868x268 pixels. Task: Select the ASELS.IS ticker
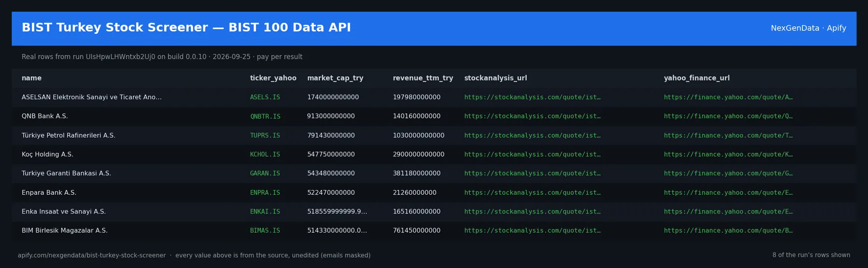point(265,97)
